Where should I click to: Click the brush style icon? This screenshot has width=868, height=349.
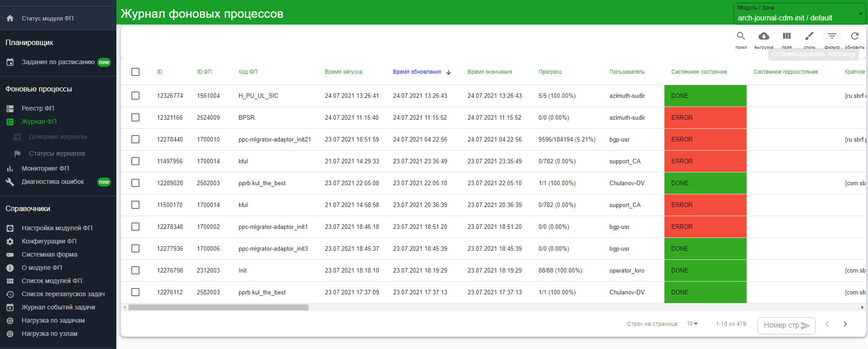tap(809, 36)
